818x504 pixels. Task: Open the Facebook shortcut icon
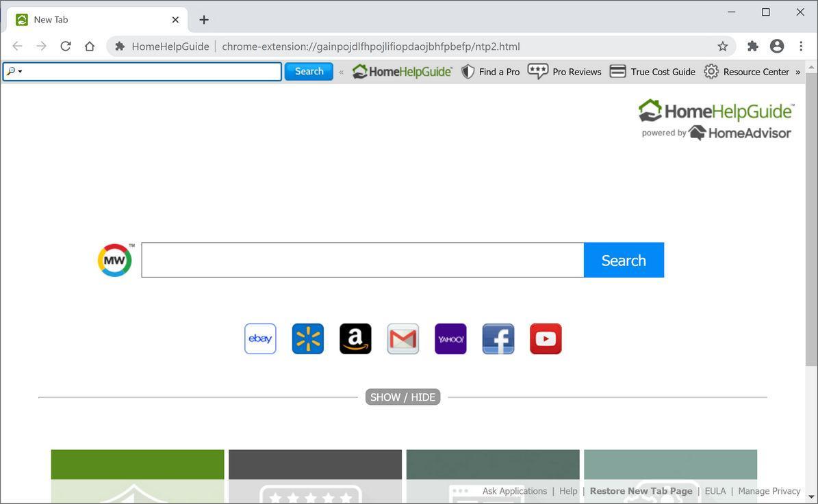tap(498, 339)
